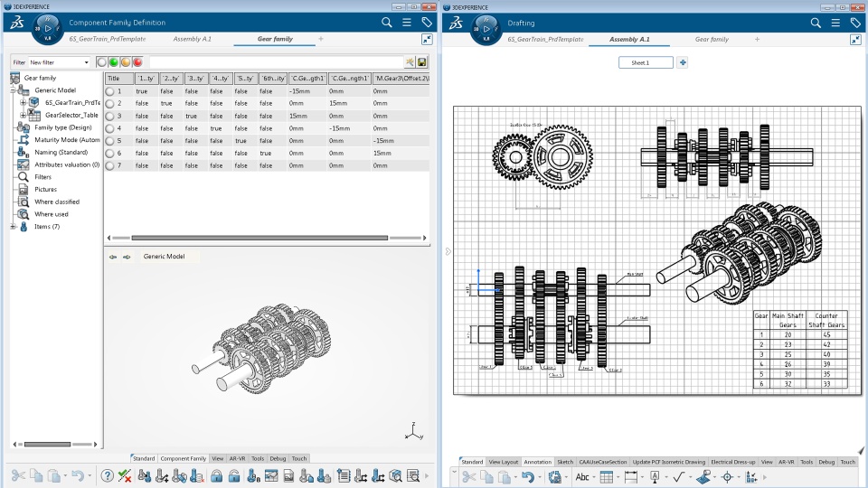Open the help question mark icon

pyautogui.click(x=108, y=476)
